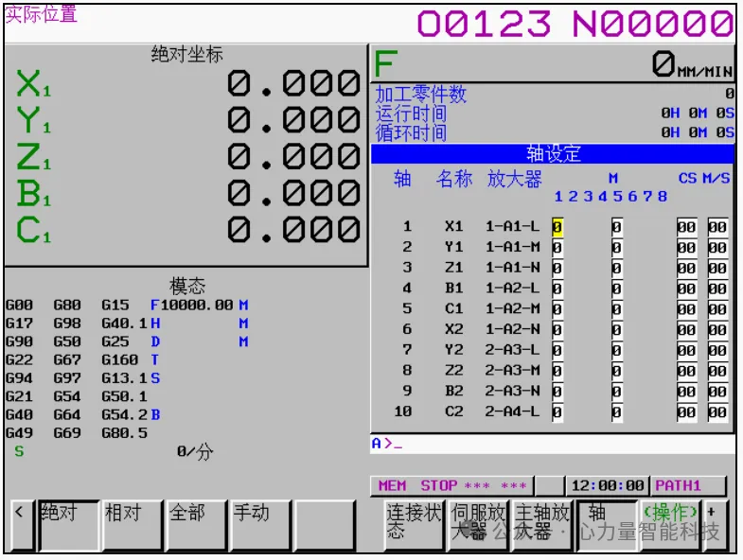Click the G54.2 modal code
The width and height of the screenshot is (743, 560).
pos(125,414)
